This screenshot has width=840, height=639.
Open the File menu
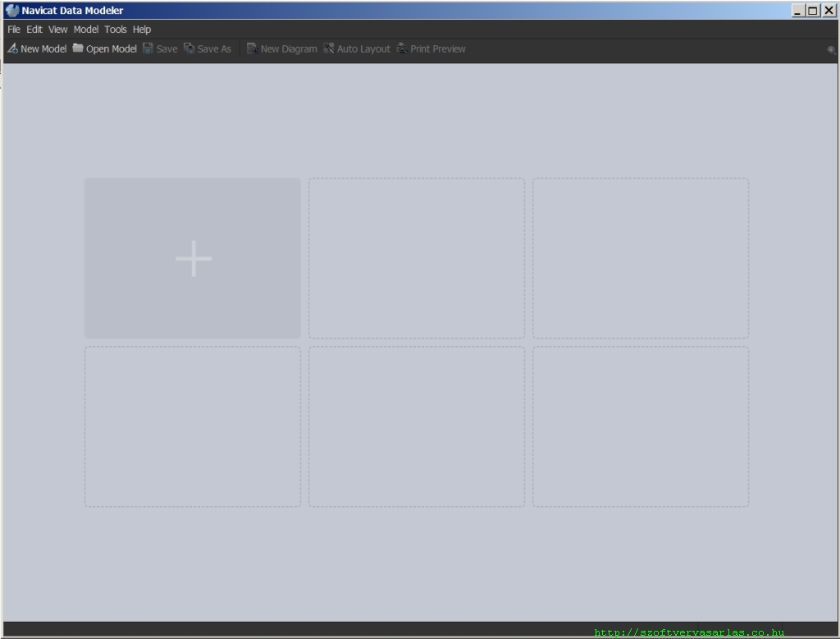14,30
